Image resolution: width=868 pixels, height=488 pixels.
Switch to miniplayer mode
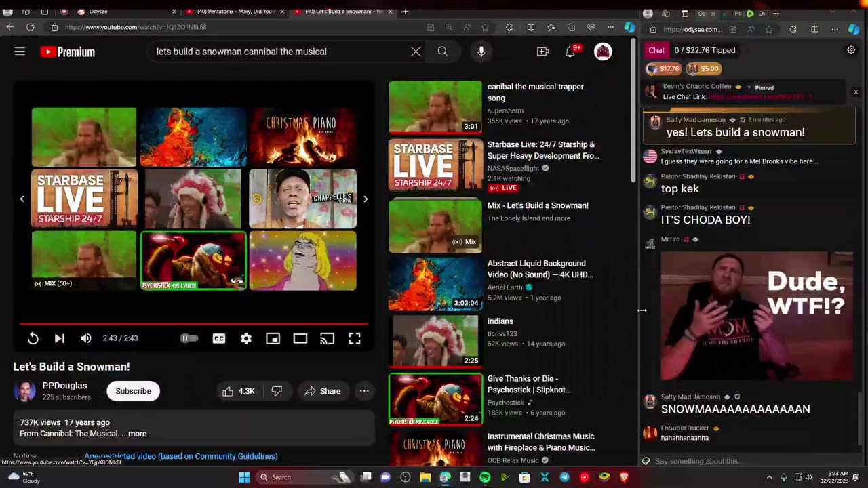pyautogui.click(x=273, y=338)
